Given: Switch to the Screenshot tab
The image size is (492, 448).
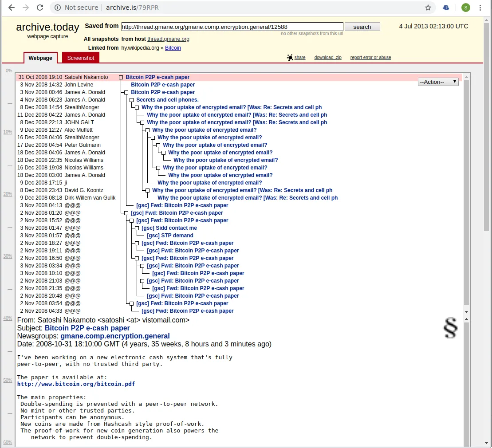Looking at the screenshot, I should tap(81, 58).
